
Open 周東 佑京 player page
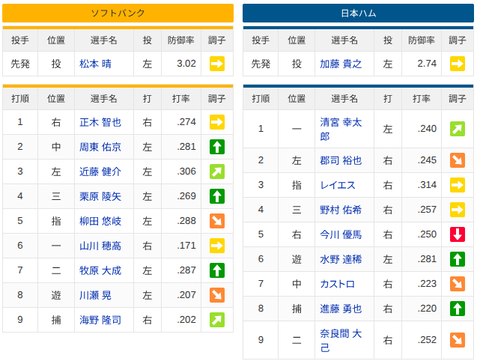(x=100, y=147)
